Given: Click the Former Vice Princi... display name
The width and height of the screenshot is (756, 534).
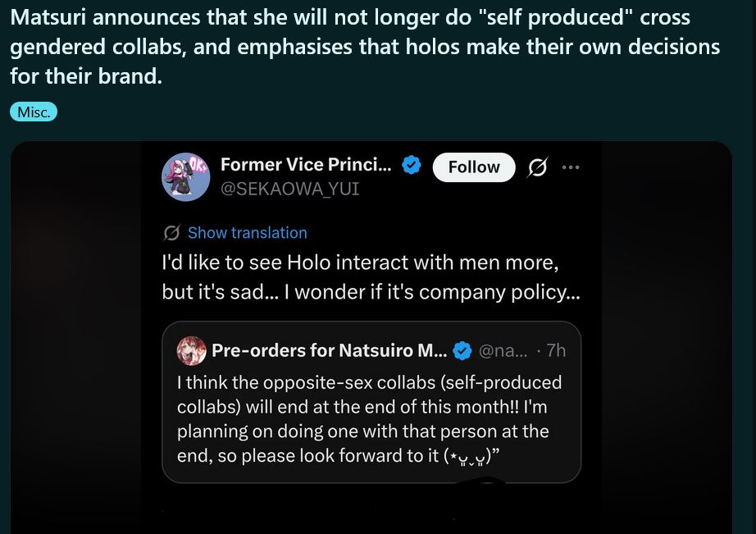Looking at the screenshot, I should click(306, 165).
